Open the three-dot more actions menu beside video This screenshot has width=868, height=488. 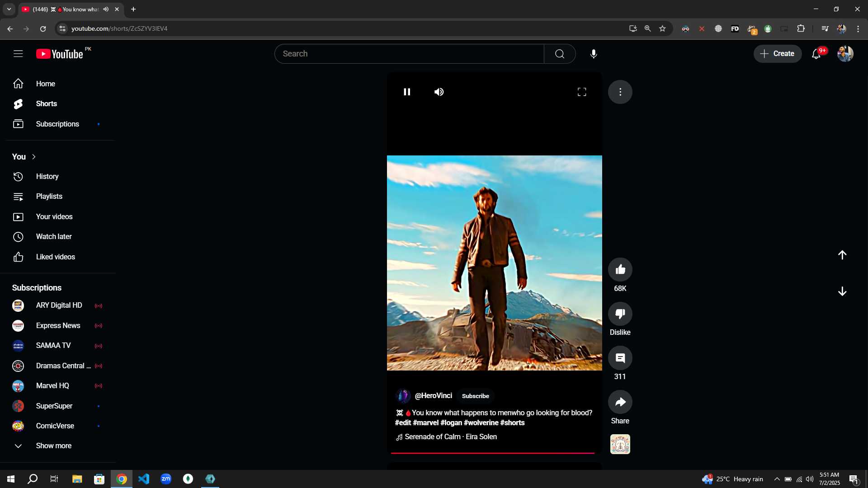620,92
